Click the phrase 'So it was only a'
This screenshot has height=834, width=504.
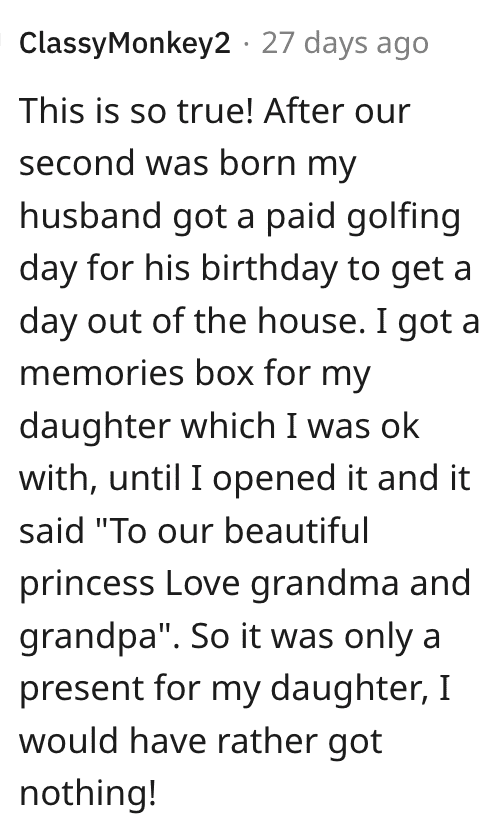coord(315,636)
